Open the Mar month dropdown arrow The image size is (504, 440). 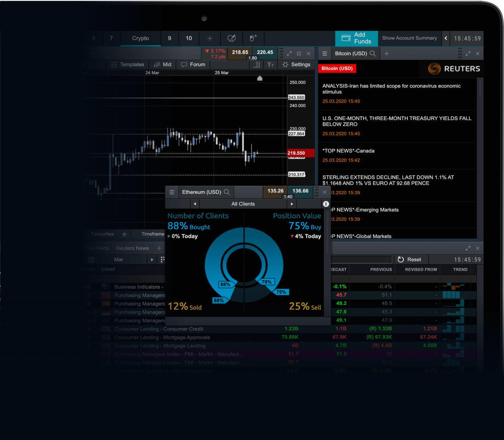152,259
